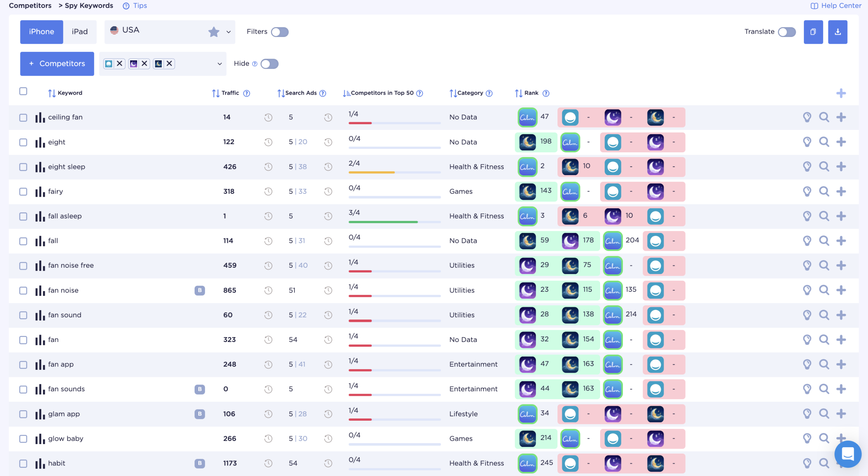
Task: Click the orange progress bar in eight sleep row
Action: coord(372,172)
